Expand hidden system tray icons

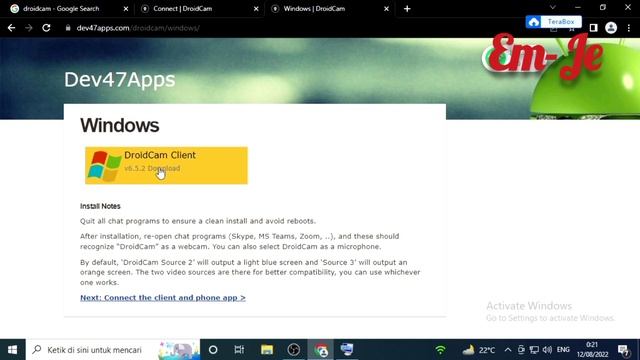click(507, 350)
